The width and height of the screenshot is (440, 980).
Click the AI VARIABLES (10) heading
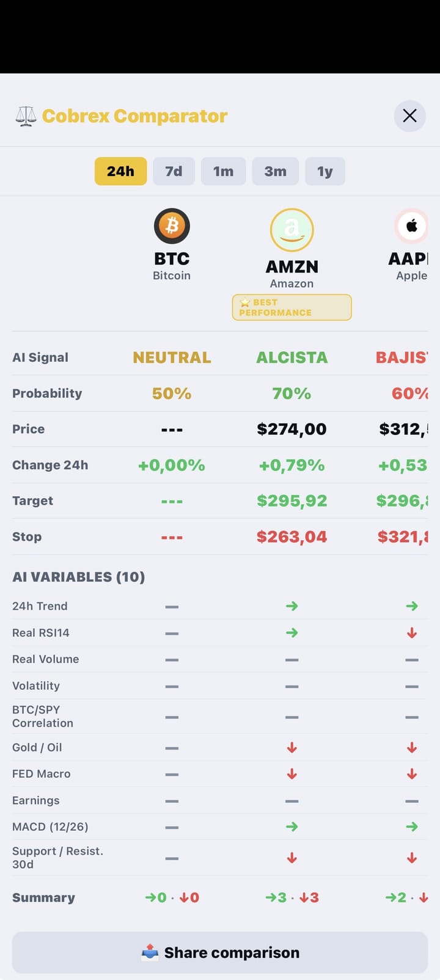pos(78,577)
